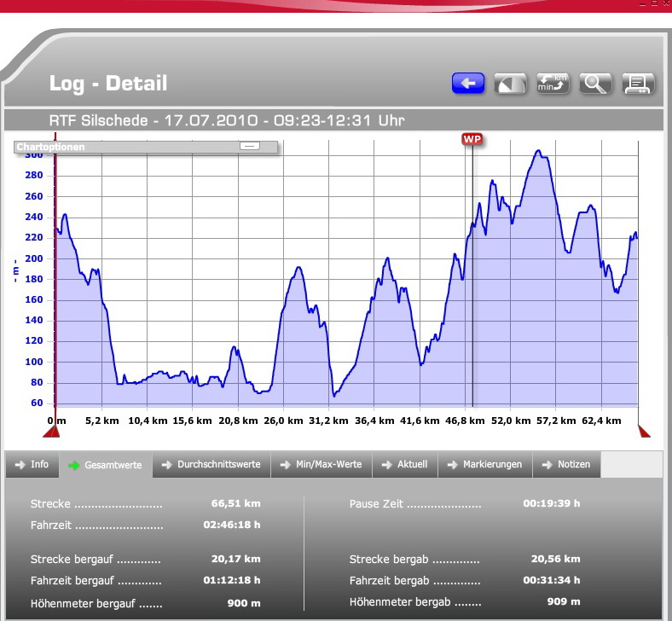This screenshot has height=621, width=672.
Task: Click the blue back arrow button
Action: point(468,83)
